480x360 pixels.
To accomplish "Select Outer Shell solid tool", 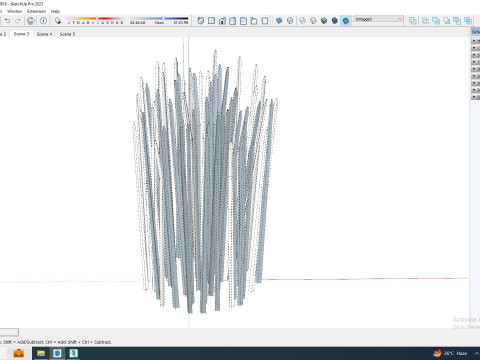I will coord(413,21).
